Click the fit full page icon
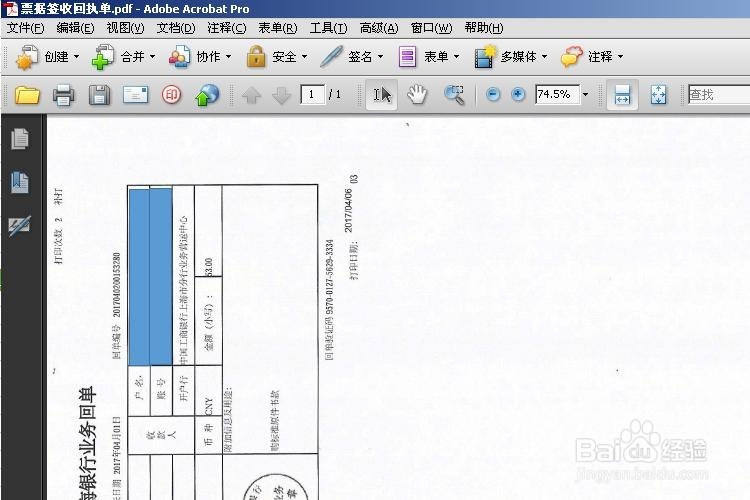Screen dimensions: 750x500 pos(659,95)
